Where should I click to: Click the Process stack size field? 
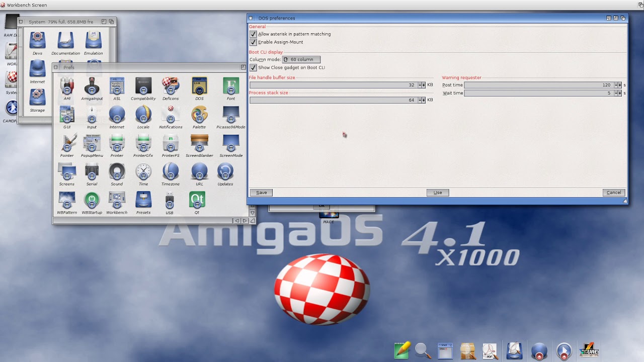(334, 100)
